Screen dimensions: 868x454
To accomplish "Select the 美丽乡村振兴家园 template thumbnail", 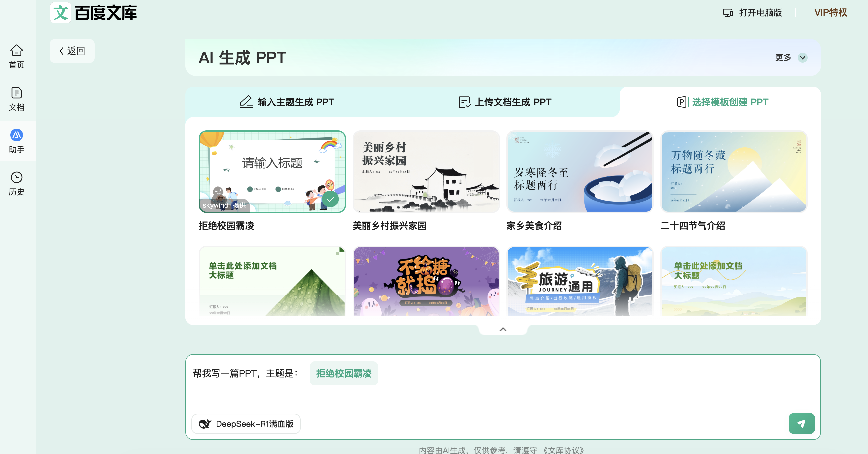I will click(426, 172).
